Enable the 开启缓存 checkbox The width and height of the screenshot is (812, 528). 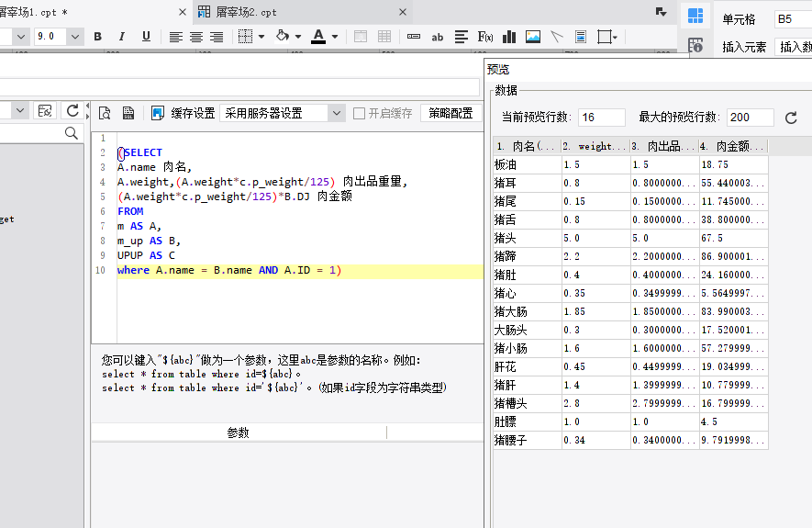tap(359, 114)
